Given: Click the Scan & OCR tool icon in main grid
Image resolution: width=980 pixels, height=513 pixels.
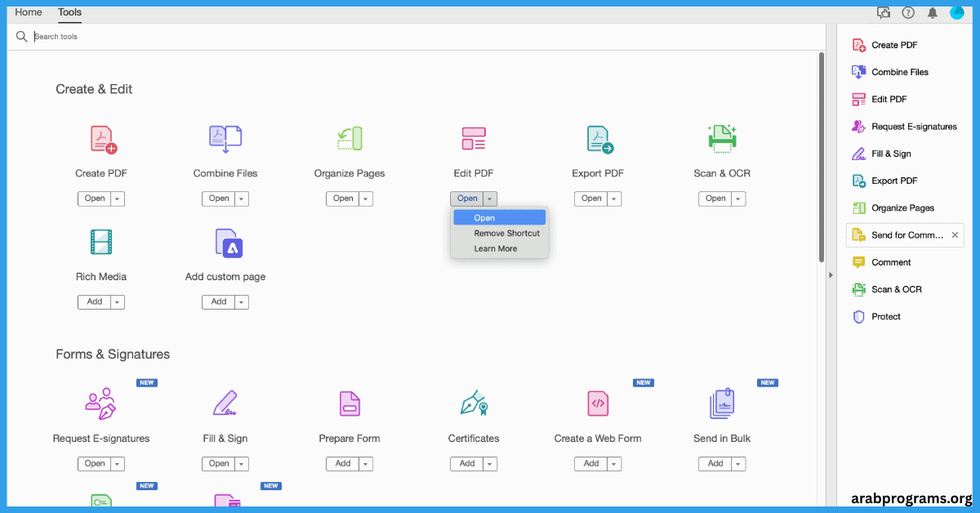Looking at the screenshot, I should 722,139.
